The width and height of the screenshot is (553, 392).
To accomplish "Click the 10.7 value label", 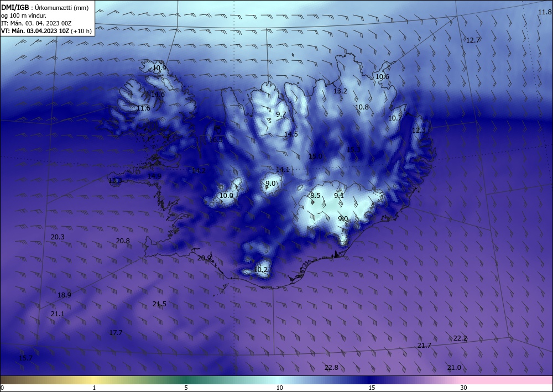I will click(395, 118).
